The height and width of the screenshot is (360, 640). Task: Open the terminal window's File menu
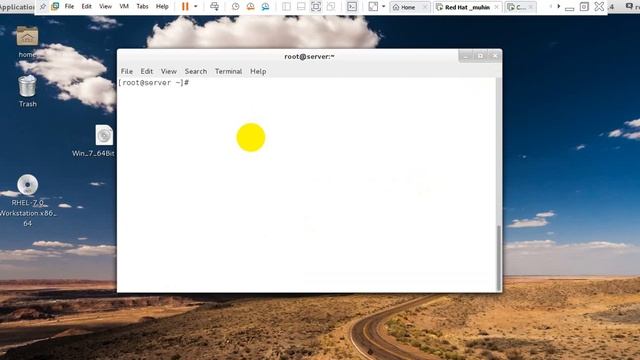coord(127,71)
